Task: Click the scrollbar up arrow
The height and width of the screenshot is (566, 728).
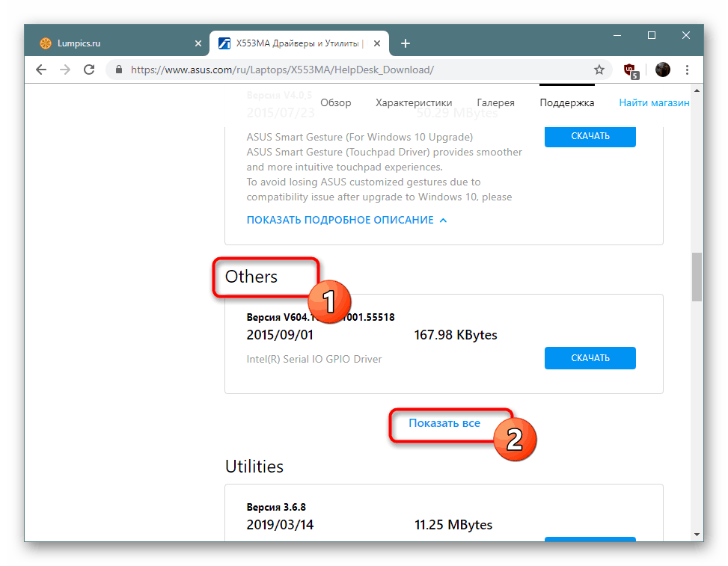Action: tap(697, 90)
